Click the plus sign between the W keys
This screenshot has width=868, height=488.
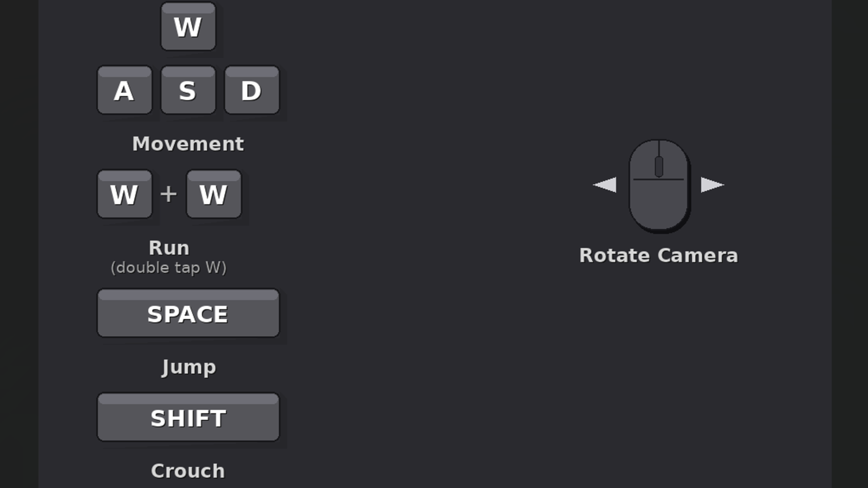168,194
